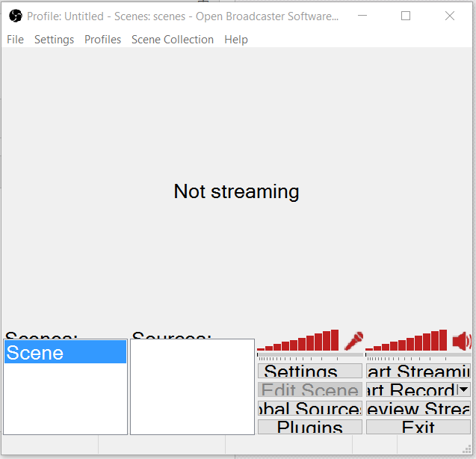Image resolution: width=476 pixels, height=459 pixels.
Task: Click the Preview Stream button
Action: 418,408
